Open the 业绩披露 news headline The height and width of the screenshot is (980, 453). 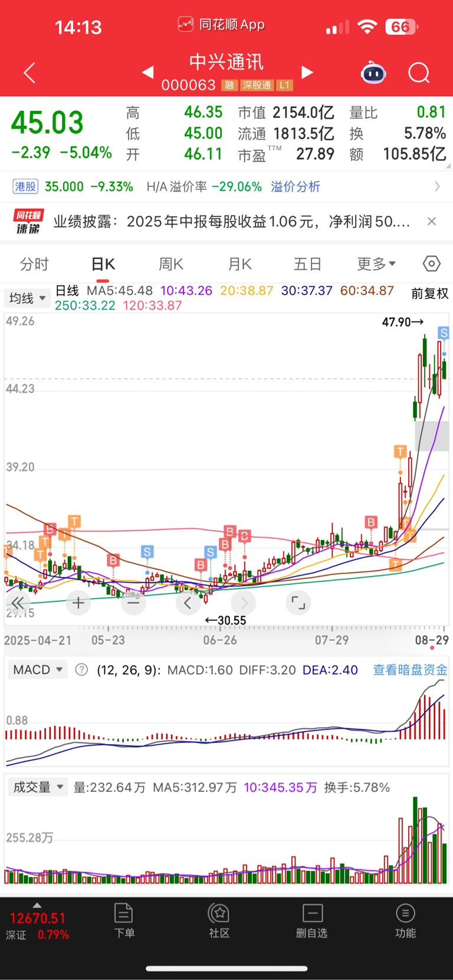coord(232,221)
